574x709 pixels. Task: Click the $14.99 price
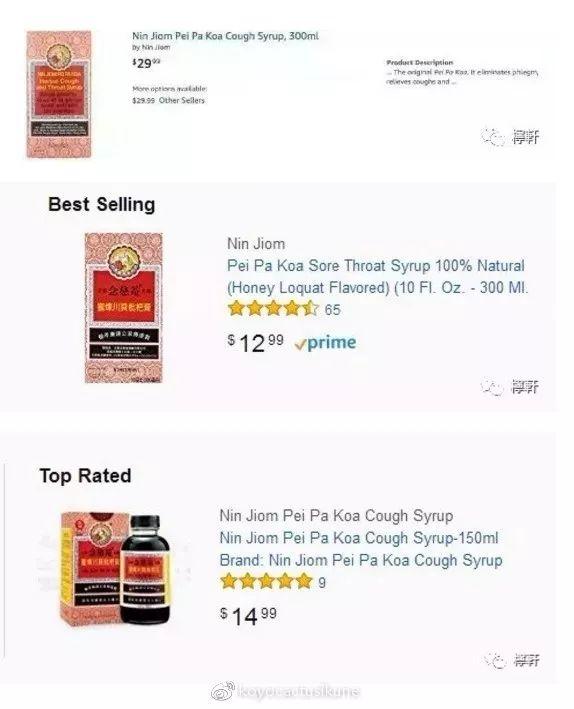pos(248,615)
